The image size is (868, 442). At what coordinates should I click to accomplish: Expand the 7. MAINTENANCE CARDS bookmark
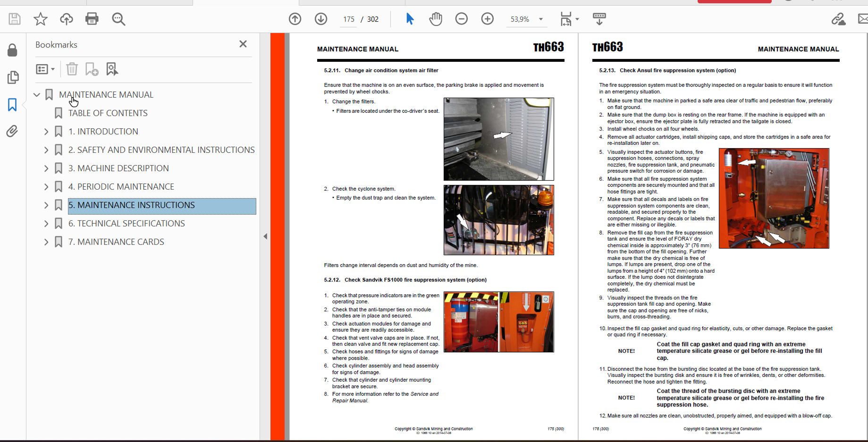coord(46,242)
